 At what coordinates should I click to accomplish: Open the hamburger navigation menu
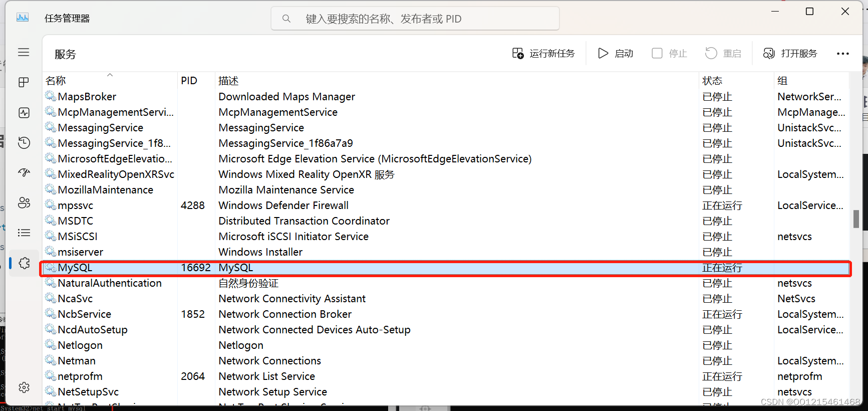pos(24,52)
